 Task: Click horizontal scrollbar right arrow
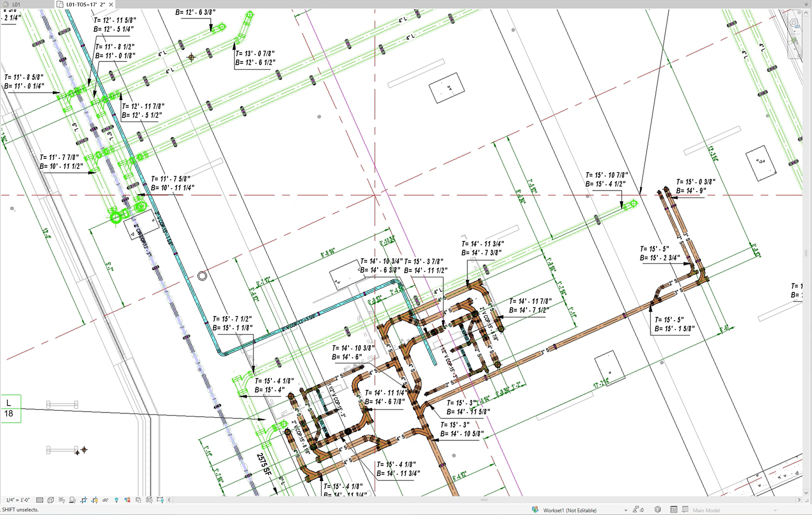(x=799, y=500)
